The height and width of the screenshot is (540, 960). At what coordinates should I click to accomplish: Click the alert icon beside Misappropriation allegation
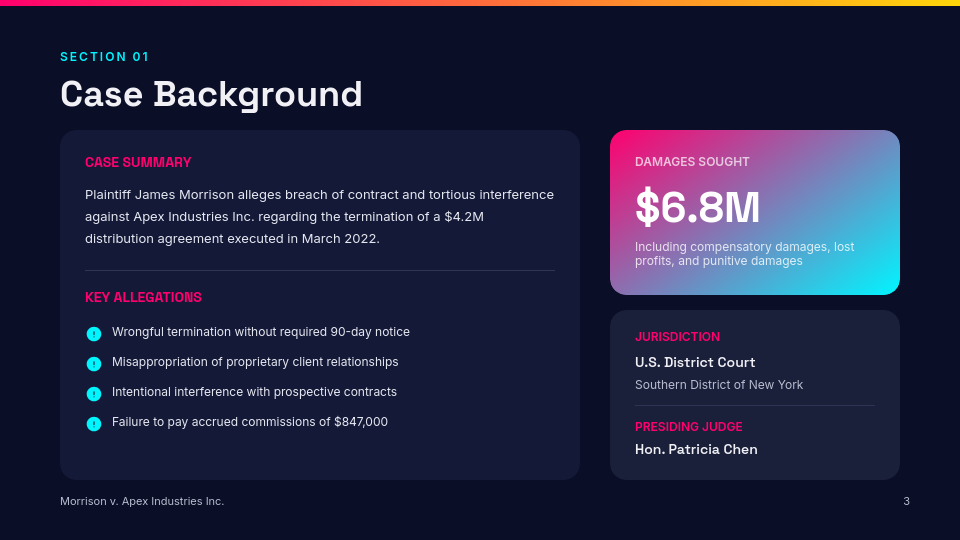coord(94,364)
